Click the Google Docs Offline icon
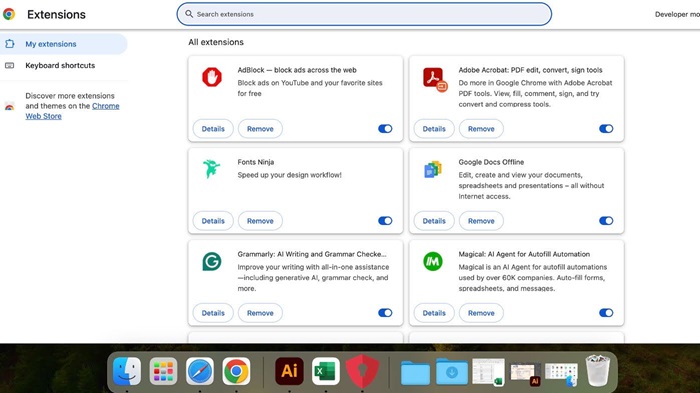 433,170
